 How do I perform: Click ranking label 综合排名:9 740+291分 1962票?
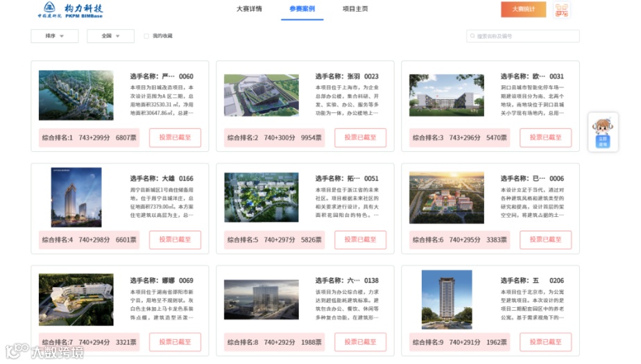[459, 342]
